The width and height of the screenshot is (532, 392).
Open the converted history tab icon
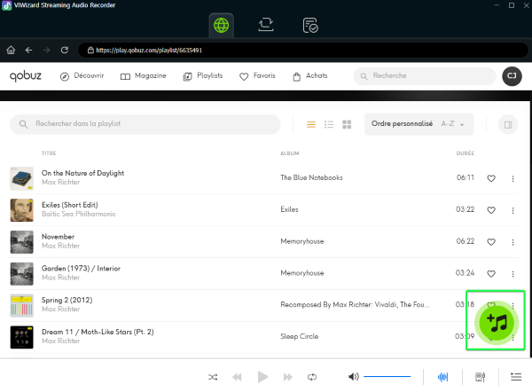click(310, 26)
